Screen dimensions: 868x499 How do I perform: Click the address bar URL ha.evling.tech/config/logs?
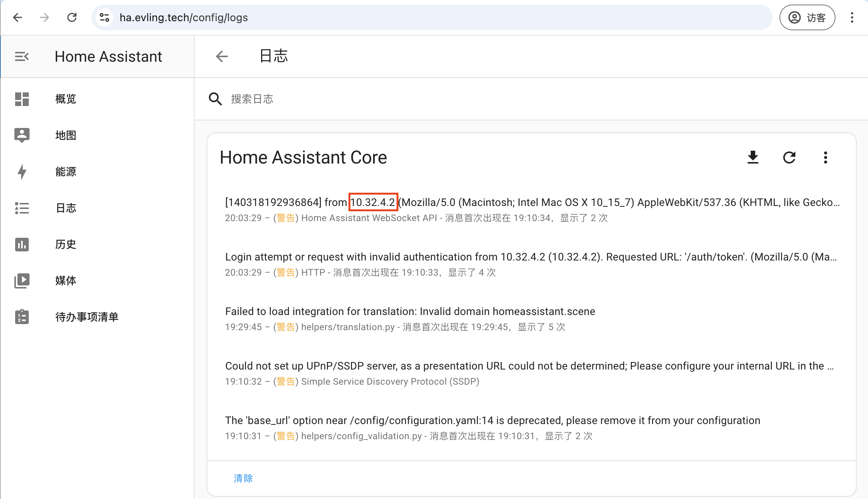[x=184, y=17]
